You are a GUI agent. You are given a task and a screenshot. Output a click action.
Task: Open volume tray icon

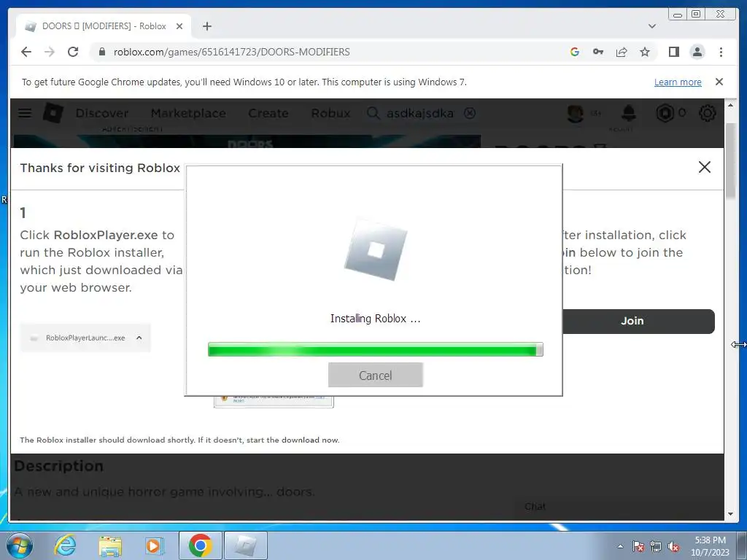[x=673, y=546]
